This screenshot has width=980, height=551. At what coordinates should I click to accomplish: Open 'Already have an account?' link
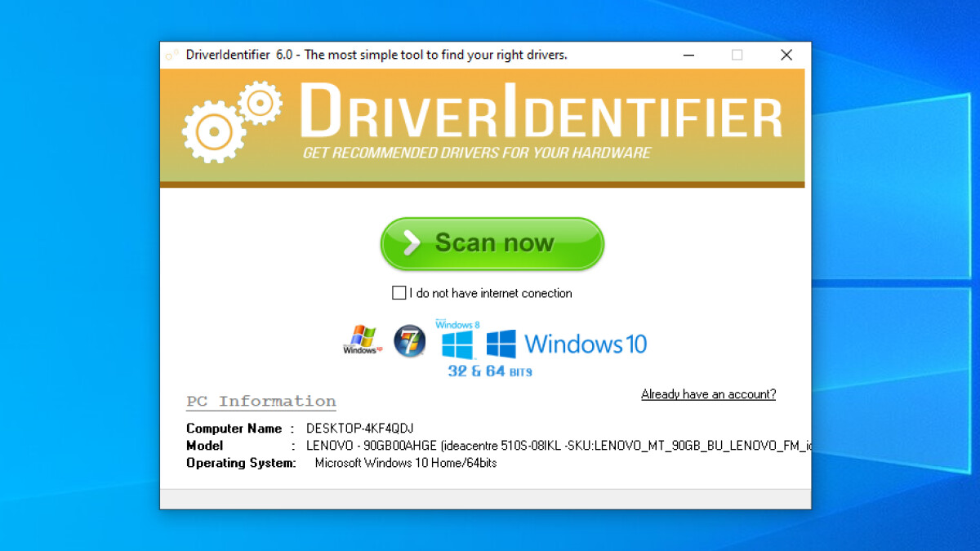click(x=708, y=394)
